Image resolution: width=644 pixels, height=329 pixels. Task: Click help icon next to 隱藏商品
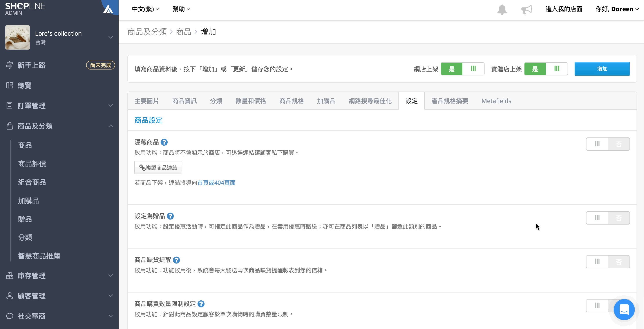pos(164,142)
